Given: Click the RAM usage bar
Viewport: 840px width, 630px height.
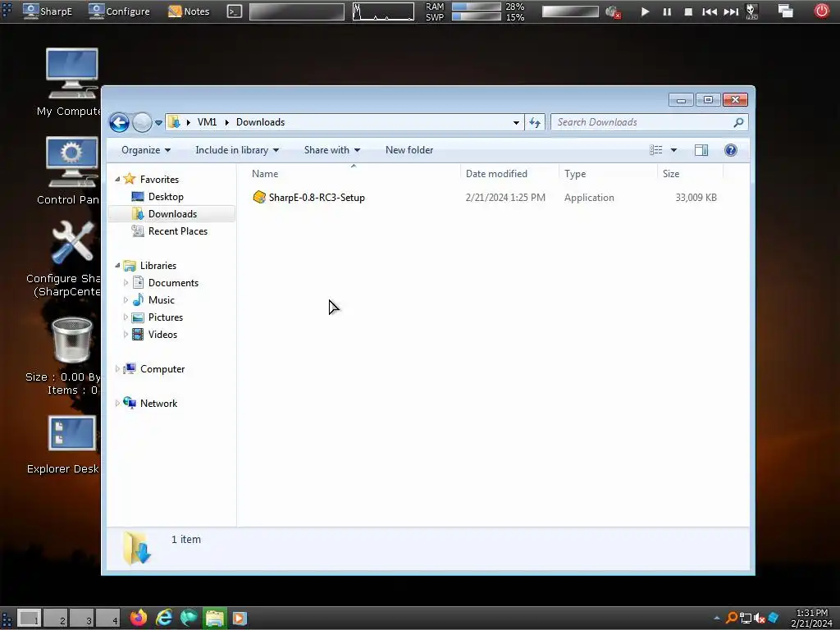Looking at the screenshot, I should [x=477, y=7].
